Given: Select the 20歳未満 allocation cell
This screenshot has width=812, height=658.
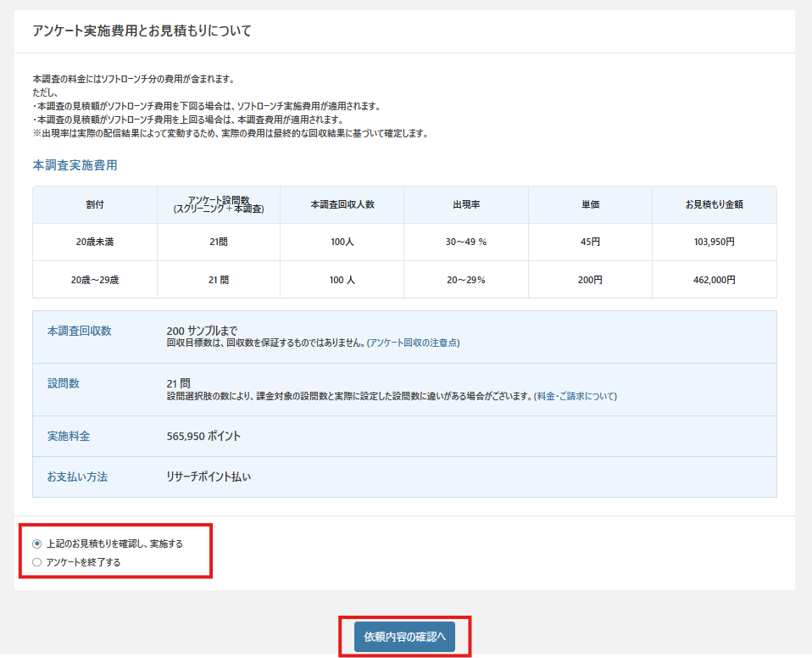Looking at the screenshot, I should pyautogui.click(x=95, y=243).
